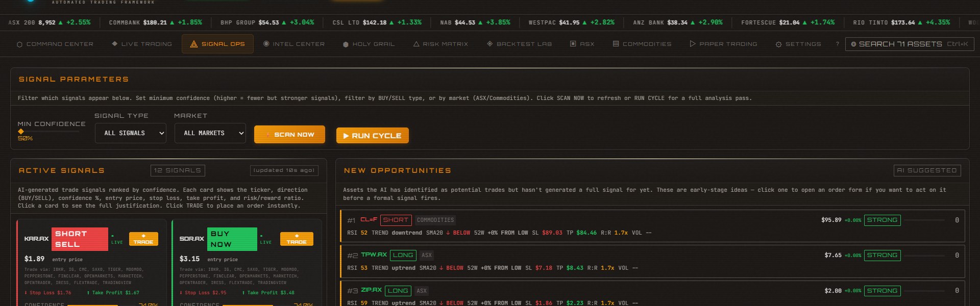Click Take Profit $1.67 on KAR.AX
Viewport: 980px width, 306px height.
[113, 293]
